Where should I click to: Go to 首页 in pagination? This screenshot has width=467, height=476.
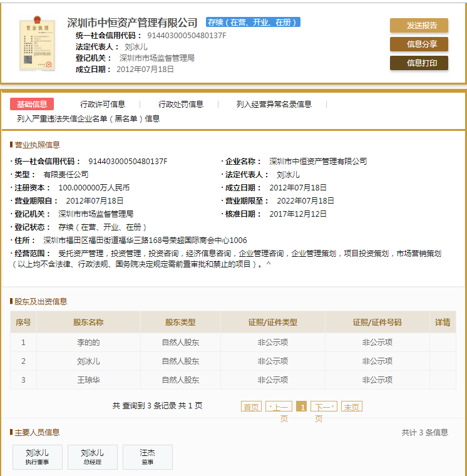[251, 407]
